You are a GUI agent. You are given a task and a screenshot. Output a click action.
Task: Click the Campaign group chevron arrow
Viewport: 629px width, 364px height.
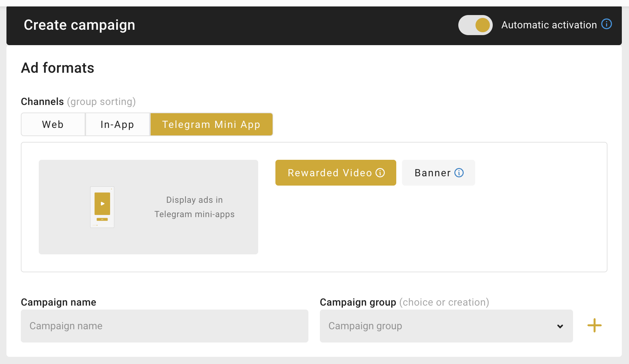point(560,326)
